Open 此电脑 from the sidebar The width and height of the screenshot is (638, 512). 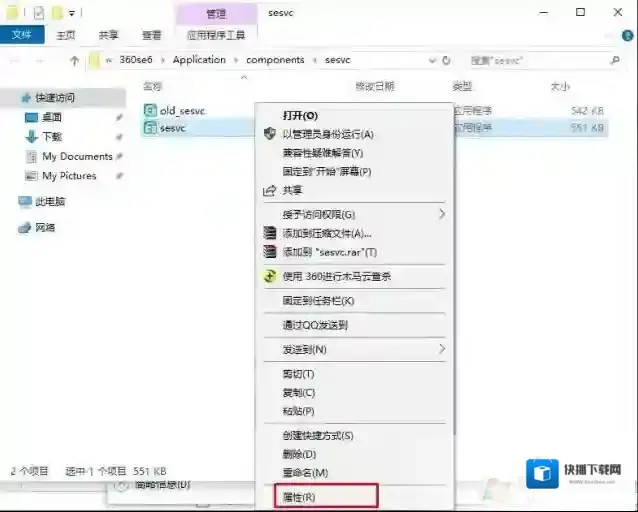[50, 201]
